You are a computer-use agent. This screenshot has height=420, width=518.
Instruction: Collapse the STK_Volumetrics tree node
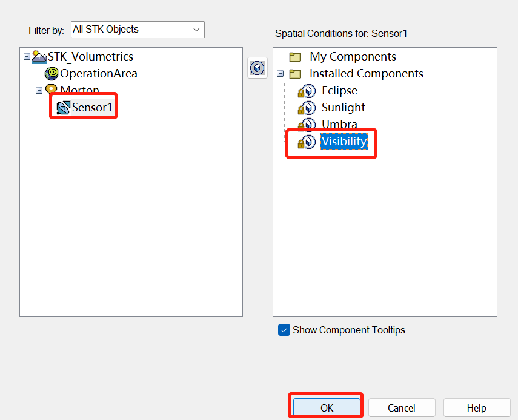[27, 57]
